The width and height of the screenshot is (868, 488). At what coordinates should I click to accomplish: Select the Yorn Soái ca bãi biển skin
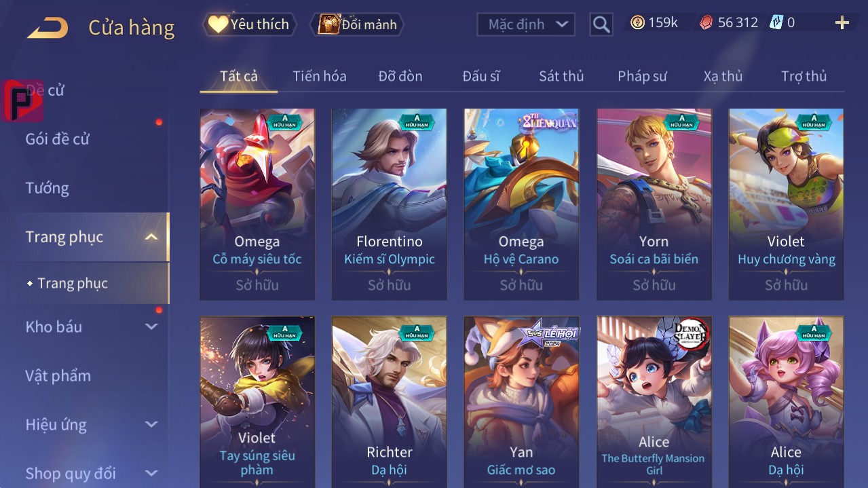[x=654, y=204]
